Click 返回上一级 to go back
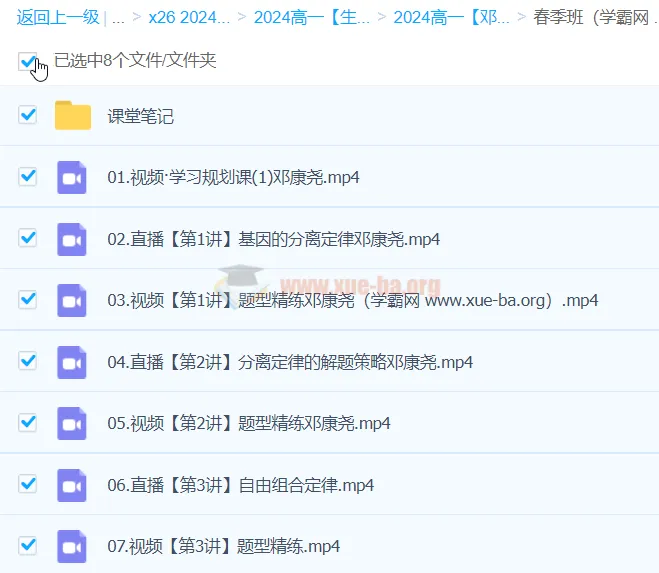Screen dimensions: 659x573 tap(58, 17)
